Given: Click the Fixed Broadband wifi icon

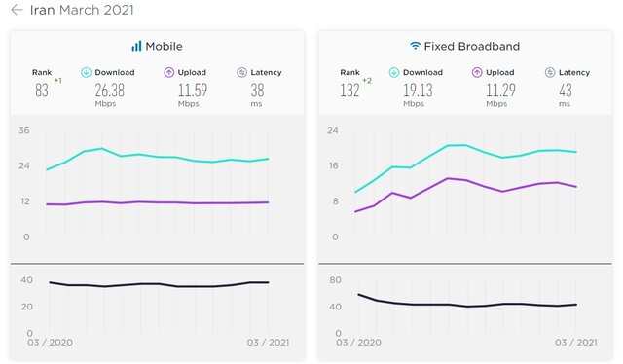Looking at the screenshot, I should pyautogui.click(x=415, y=46).
